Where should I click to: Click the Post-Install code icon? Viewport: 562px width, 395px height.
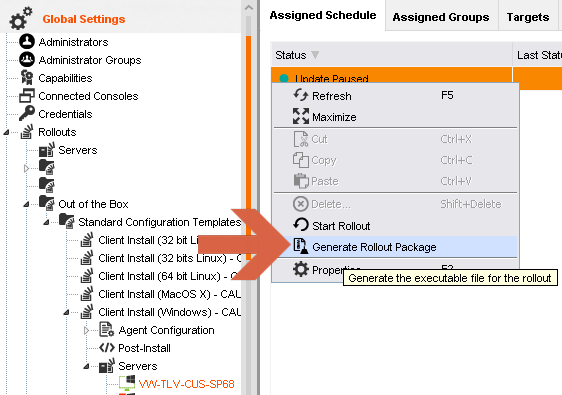pos(107,348)
